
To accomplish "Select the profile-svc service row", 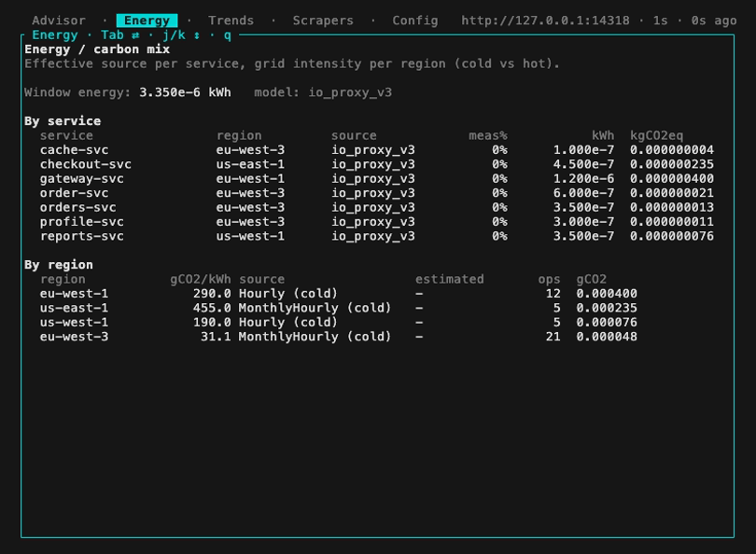I will [x=376, y=222].
